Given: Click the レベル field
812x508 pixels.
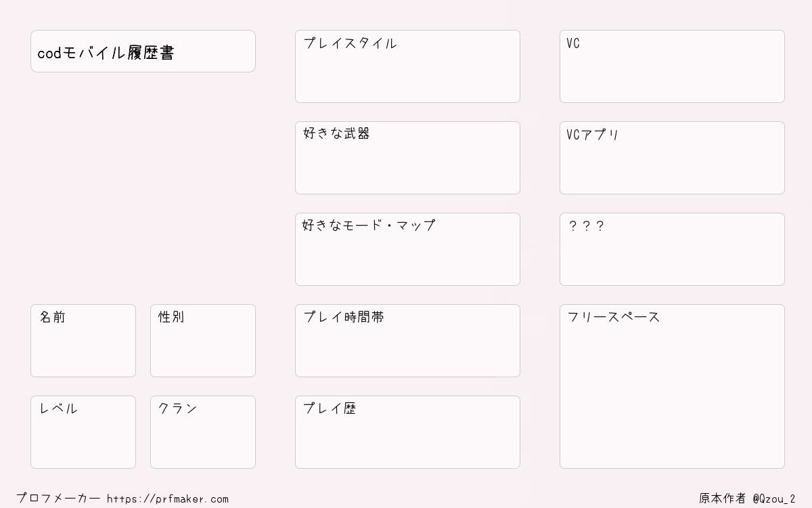Looking at the screenshot, I should (83, 432).
